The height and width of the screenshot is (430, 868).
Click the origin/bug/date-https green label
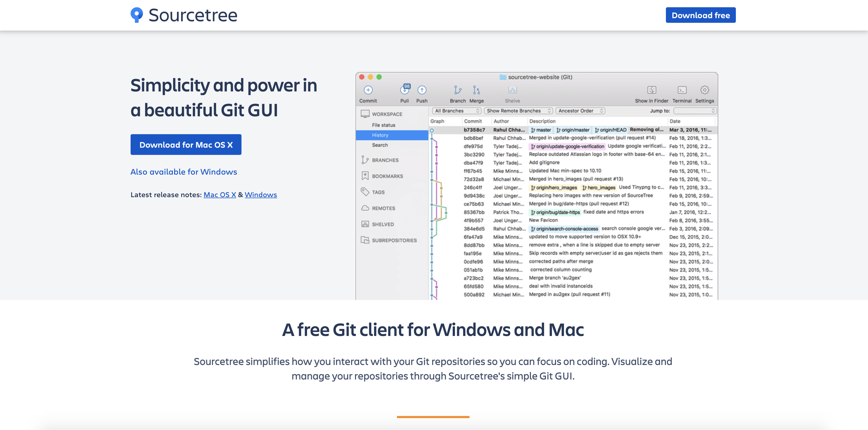tap(555, 212)
